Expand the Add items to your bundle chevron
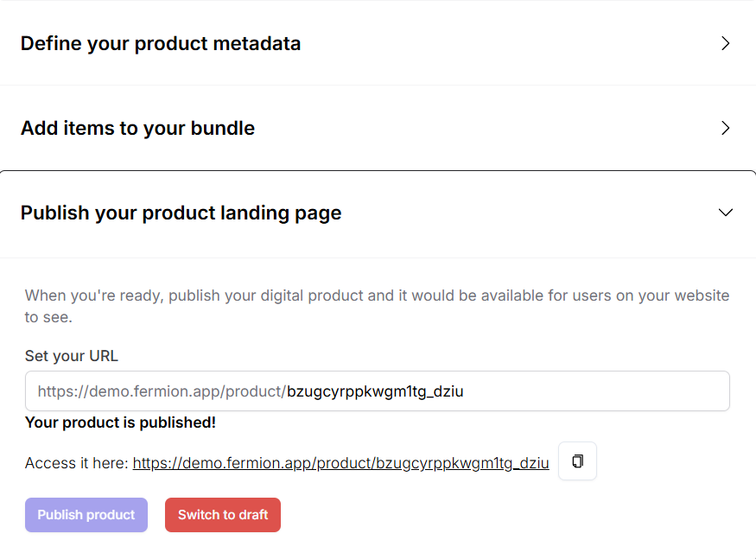756x559 pixels. pos(726,128)
